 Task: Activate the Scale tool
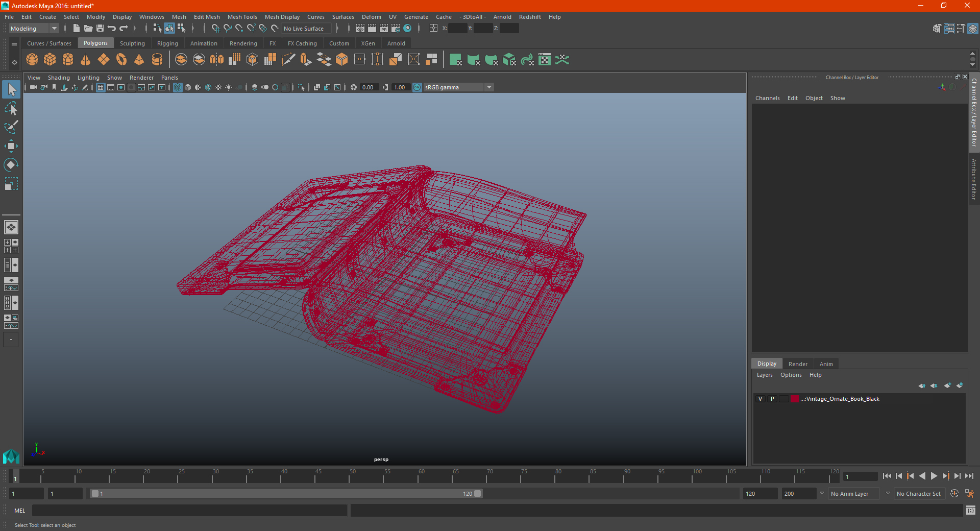[11, 183]
